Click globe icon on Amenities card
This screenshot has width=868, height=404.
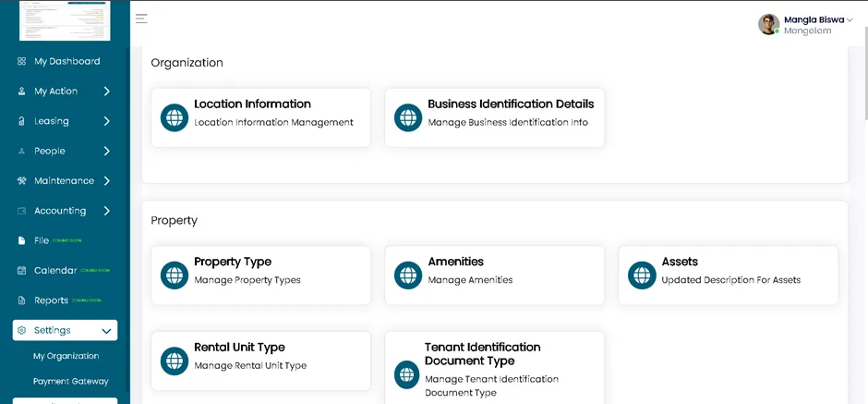point(408,275)
